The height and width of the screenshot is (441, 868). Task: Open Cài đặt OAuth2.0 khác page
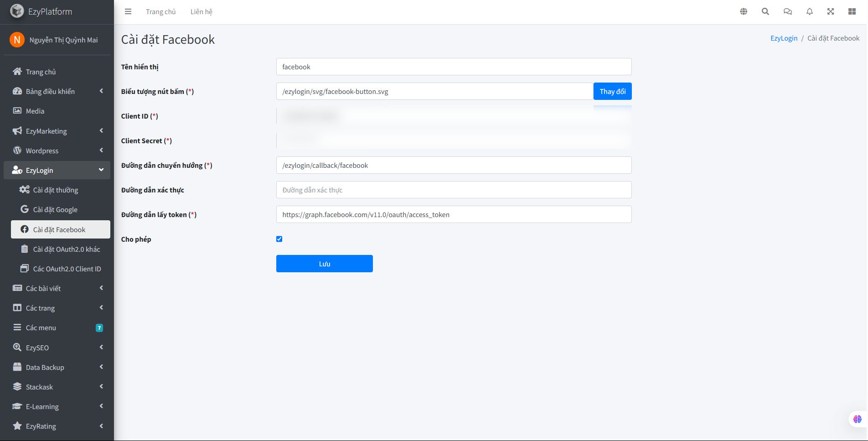61,249
